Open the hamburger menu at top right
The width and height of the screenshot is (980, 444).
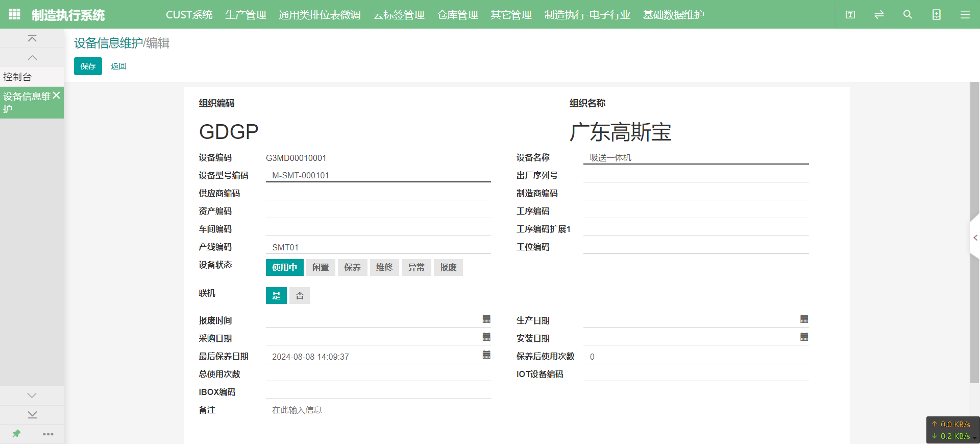965,14
